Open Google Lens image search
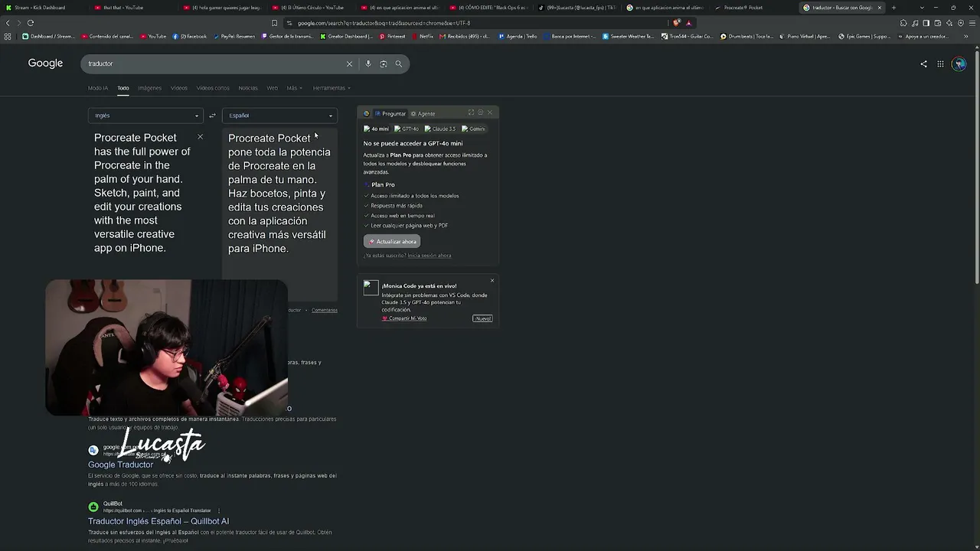 point(384,64)
